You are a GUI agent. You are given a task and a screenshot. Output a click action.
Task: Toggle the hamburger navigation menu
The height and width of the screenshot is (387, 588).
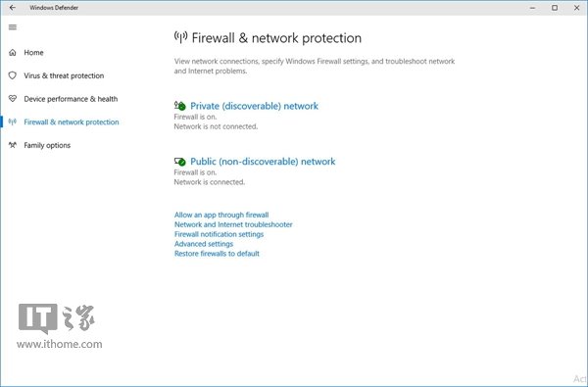(x=13, y=27)
